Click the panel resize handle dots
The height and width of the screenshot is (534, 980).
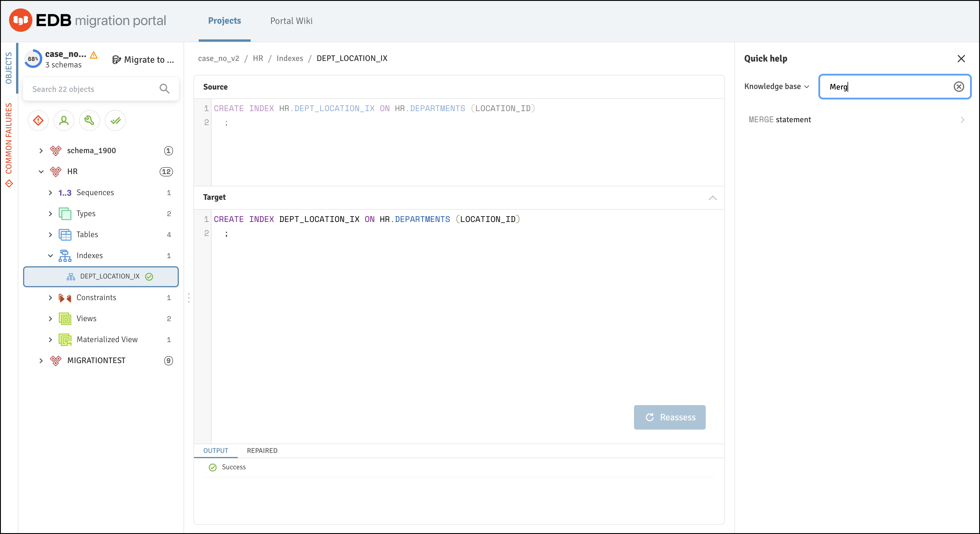(x=189, y=298)
